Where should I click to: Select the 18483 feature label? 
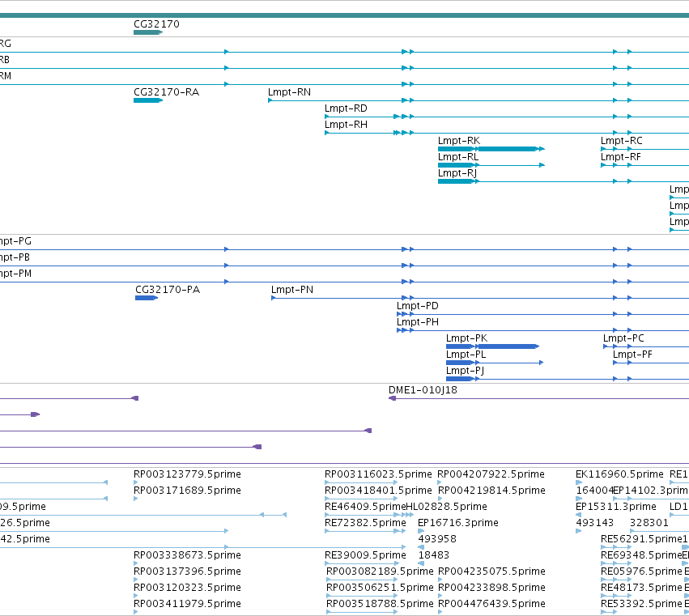coord(434,556)
